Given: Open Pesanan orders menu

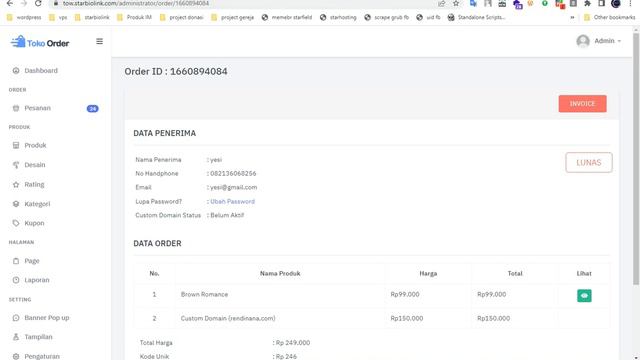Looking at the screenshot, I should click(38, 108).
